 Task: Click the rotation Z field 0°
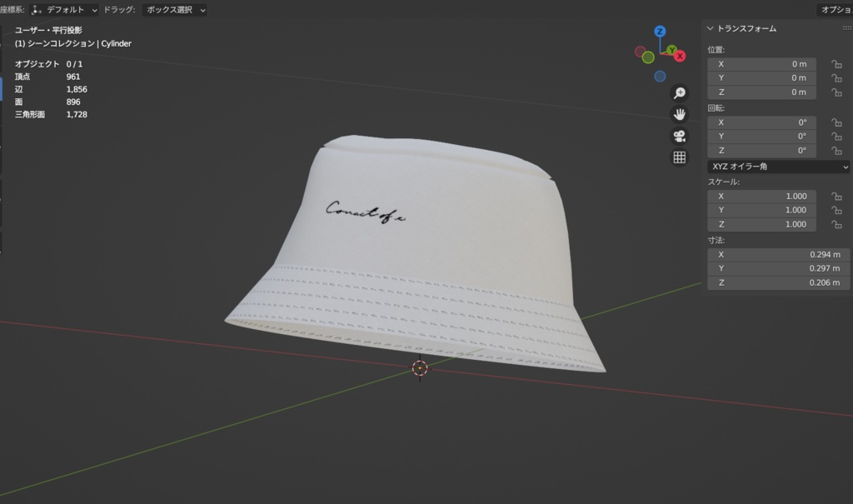pos(761,151)
